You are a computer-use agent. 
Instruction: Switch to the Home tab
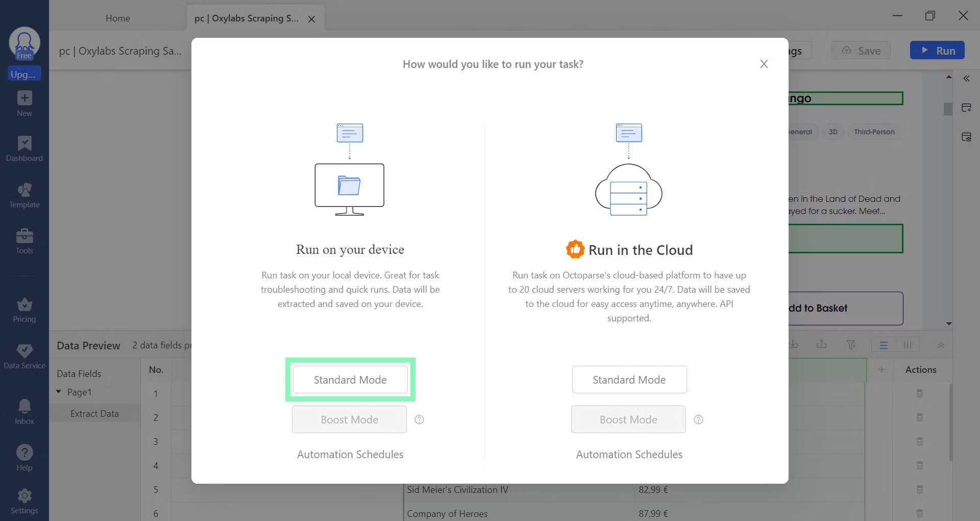pyautogui.click(x=118, y=18)
